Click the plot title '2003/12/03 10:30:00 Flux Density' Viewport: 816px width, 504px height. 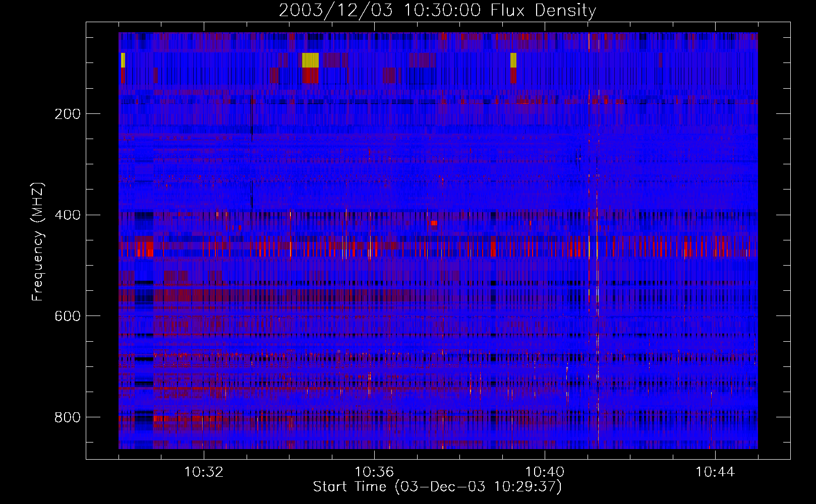[x=437, y=10]
